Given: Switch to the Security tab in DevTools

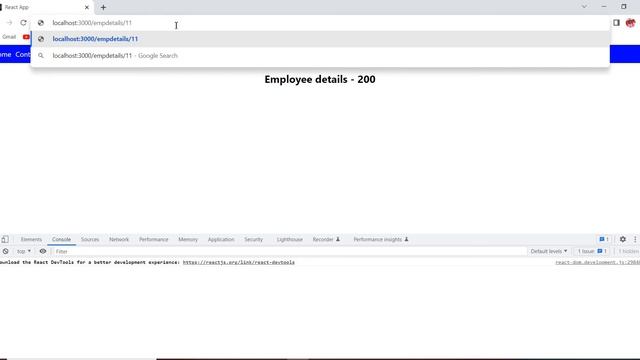Looking at the screenshot, I should tap(253, 240).
